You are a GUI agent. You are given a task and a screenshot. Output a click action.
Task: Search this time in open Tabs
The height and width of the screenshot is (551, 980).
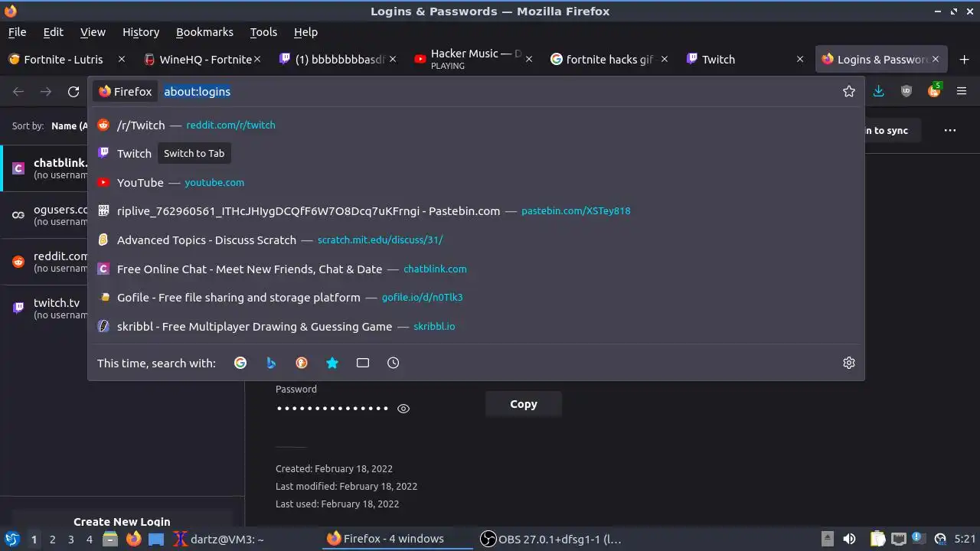363,363
